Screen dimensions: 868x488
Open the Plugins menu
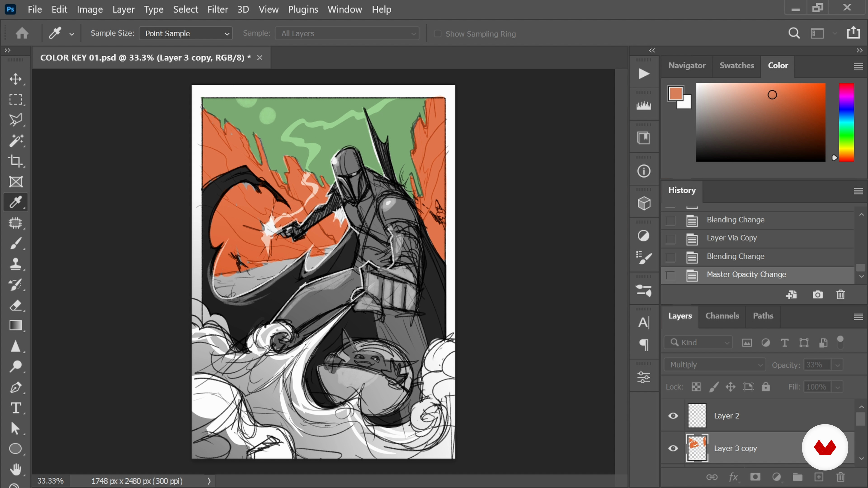point(303,9)
